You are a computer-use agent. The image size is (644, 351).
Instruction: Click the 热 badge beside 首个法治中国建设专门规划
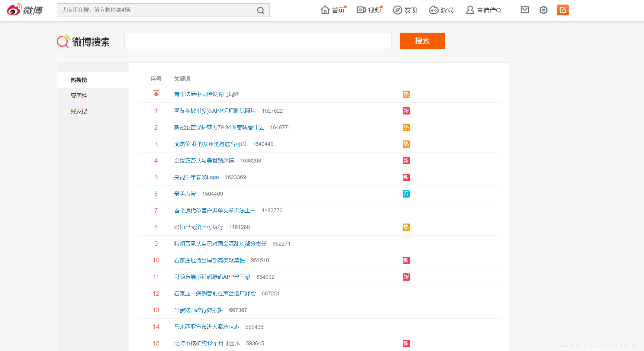[x=406, y=94]
